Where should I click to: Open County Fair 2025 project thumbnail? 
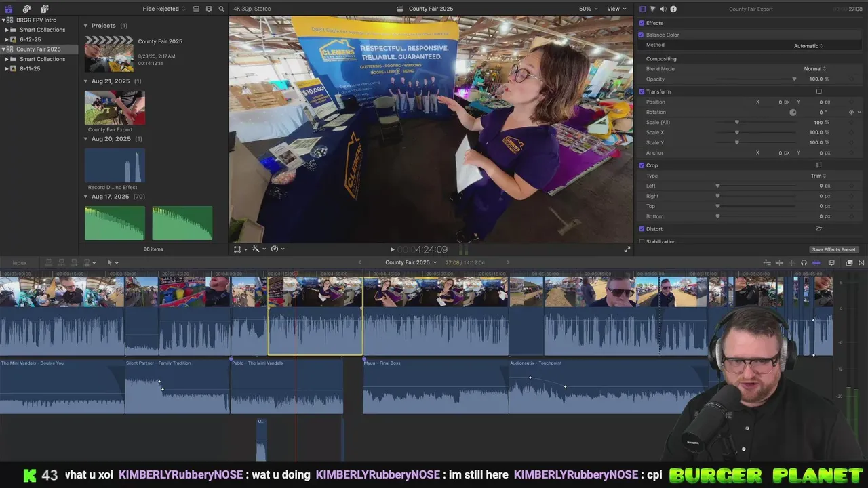click(108, 54)
